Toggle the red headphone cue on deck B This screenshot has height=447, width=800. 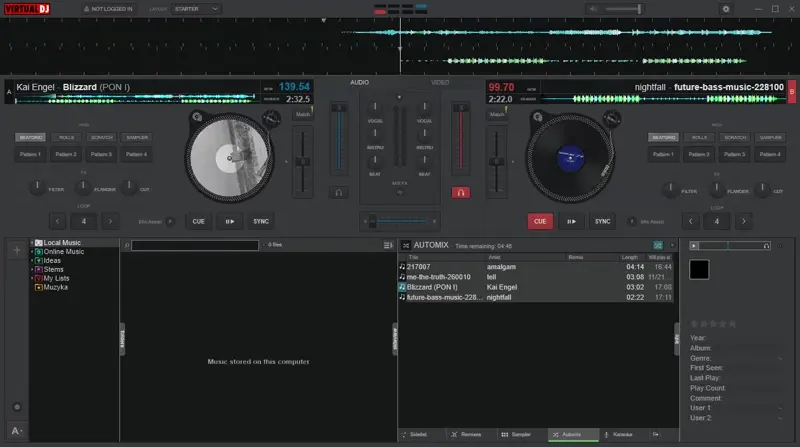[461, 192]
